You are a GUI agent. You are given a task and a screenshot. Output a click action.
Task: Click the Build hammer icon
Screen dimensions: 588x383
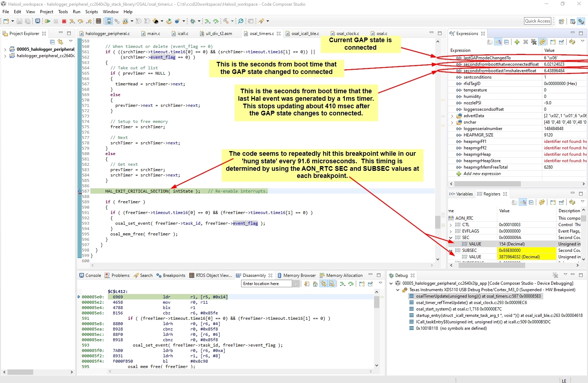tap(226, 21)
